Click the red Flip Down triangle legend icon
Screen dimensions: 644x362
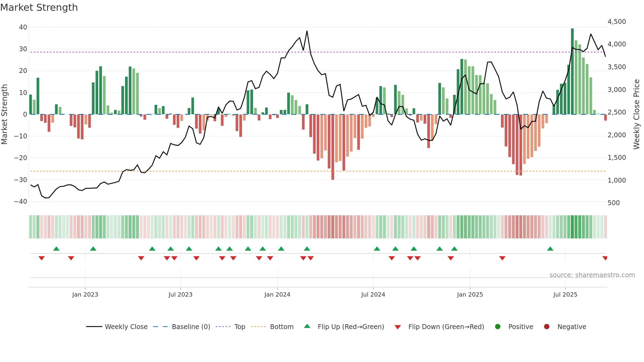(398, 327)
